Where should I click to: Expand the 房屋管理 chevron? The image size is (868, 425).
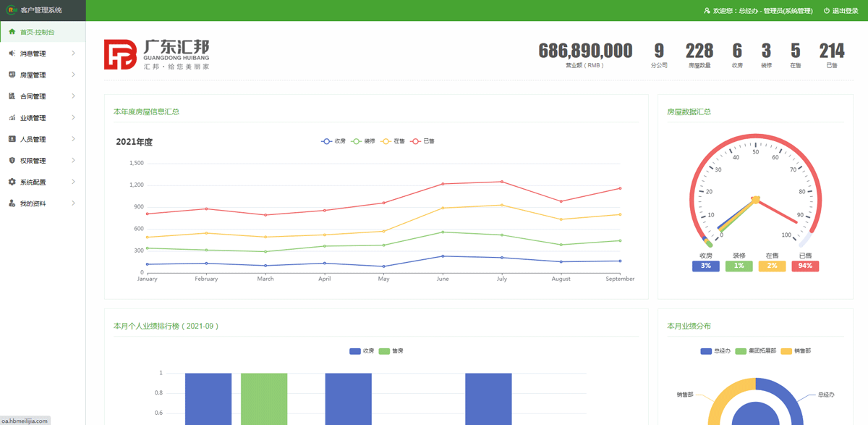pyautogui.click(x=73, y=75)
